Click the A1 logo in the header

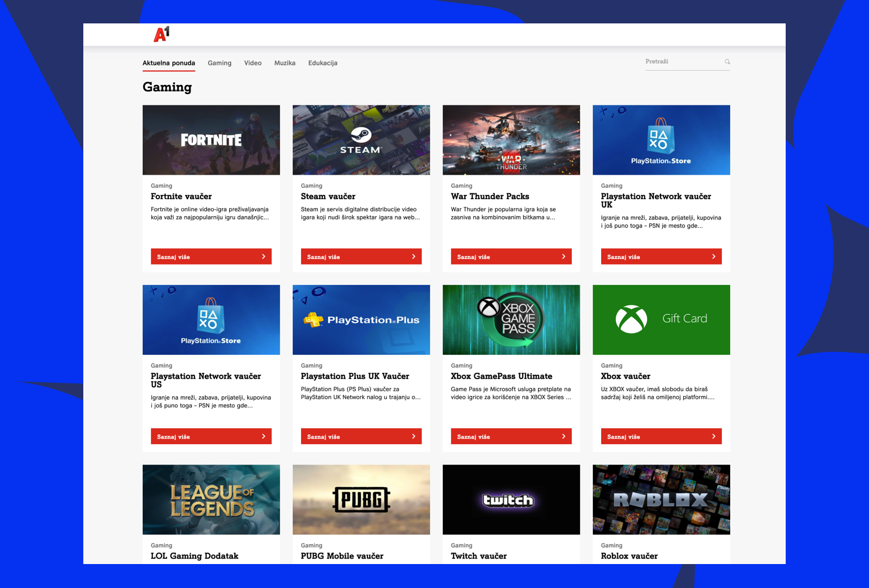coord(162,34)
